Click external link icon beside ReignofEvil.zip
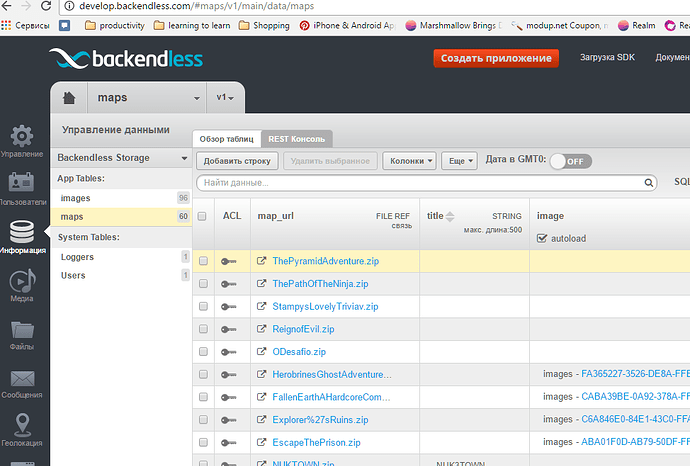This screenshot has height=466, width=690. (261, 329)
